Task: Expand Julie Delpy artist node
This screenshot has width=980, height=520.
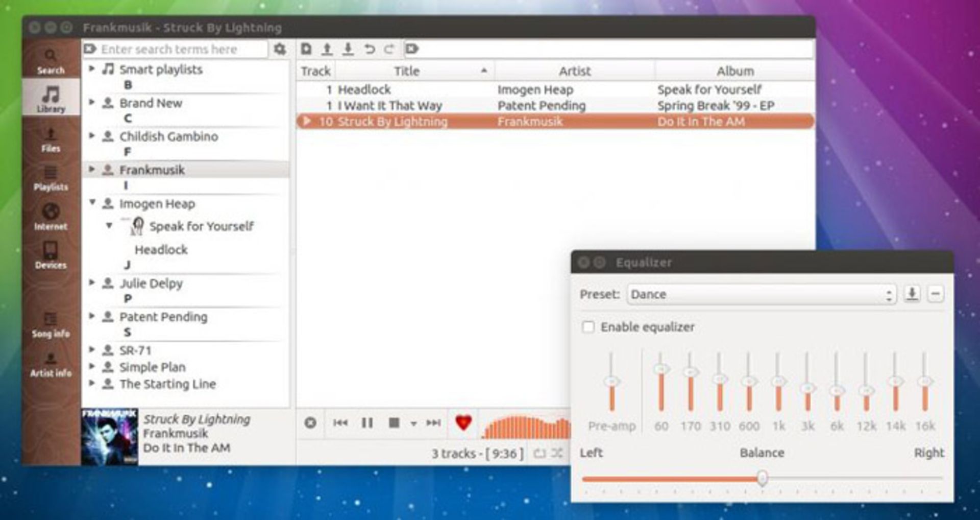Action: (92, 282)
